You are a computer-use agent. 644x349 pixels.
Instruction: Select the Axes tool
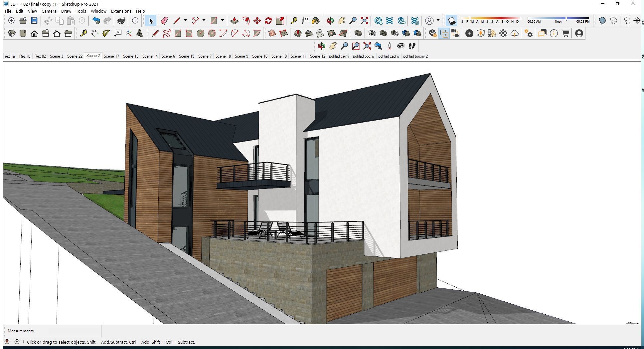coord(128,33)
